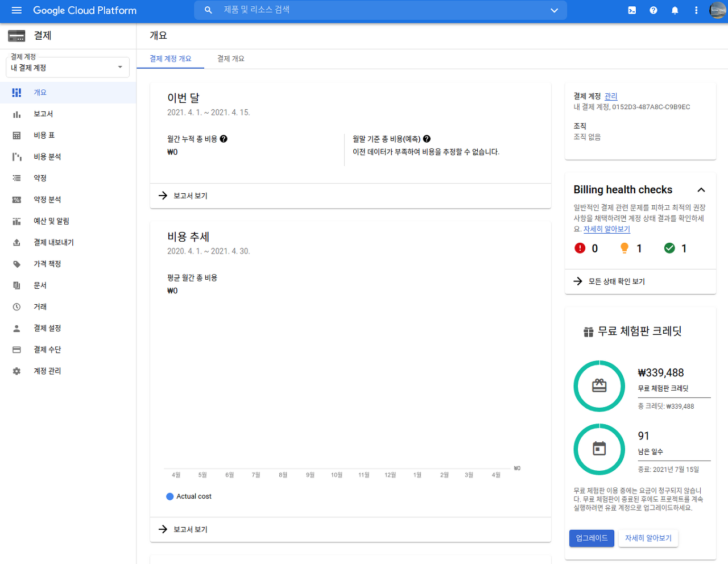Click the 제품 및 리소스 검색 field
The image size is (728, 564).
(381, 10)
